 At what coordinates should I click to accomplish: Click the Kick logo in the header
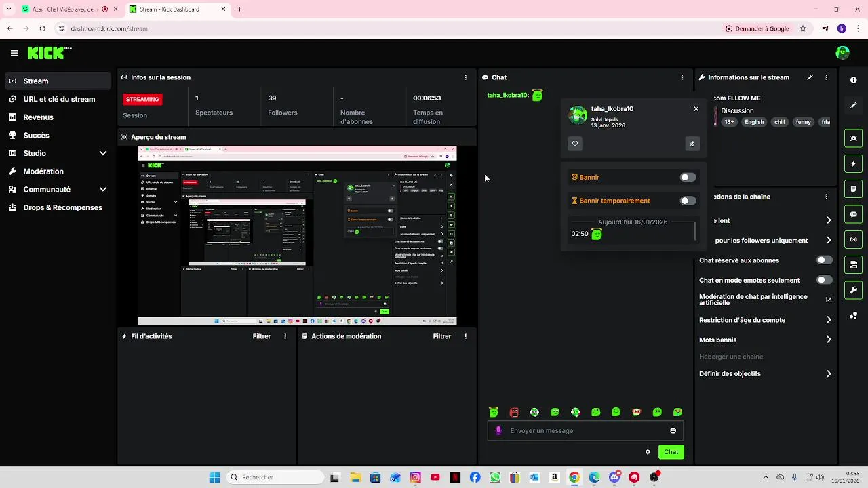tap(49, 53)
